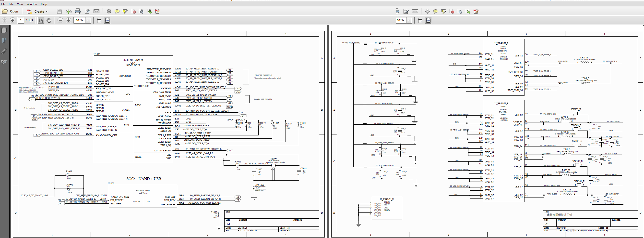Image resolution: width=644 pixels, height=238 pixels.
Task: Click highlight text tool in left window
Action: [125, 11]
